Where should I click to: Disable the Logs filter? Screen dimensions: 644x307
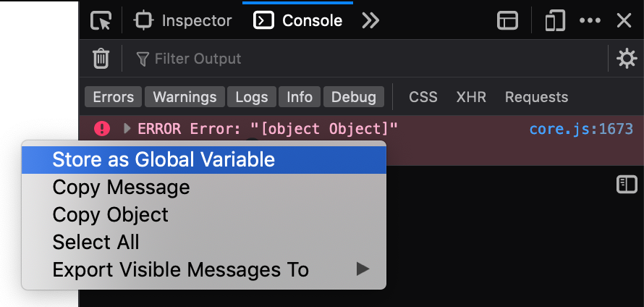[x=252, y=97]
